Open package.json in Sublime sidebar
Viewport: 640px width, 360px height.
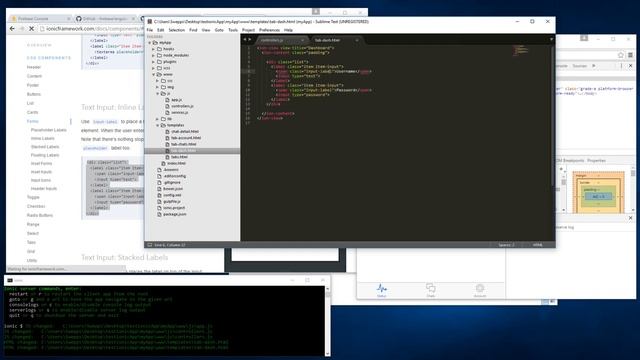click(x=175, y=214)
